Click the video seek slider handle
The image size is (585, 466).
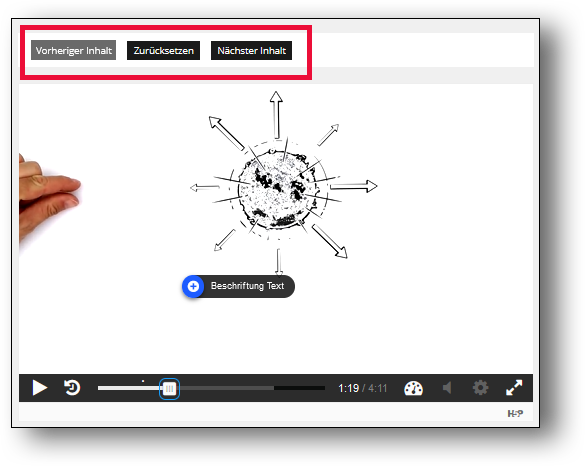point(169,389)
